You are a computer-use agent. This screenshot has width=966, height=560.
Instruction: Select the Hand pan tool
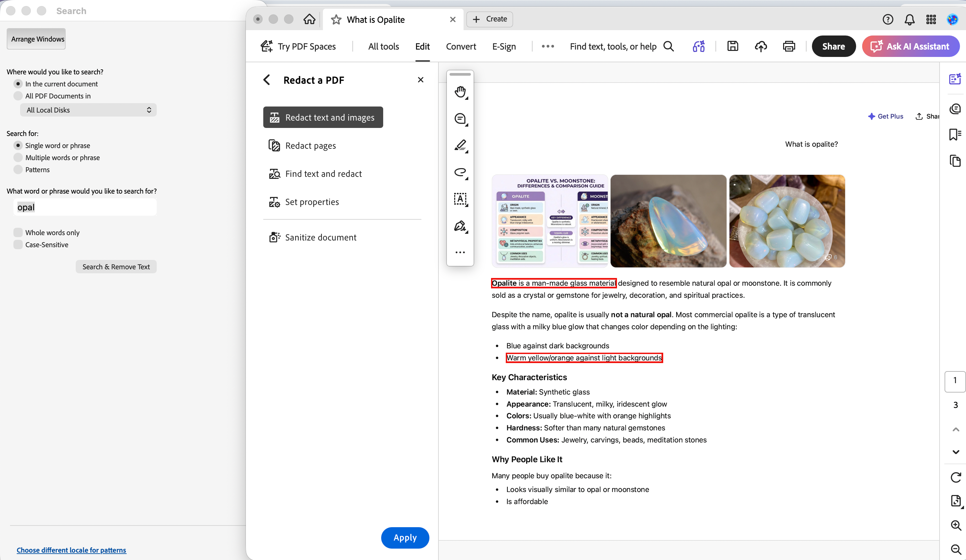tap(460, 92)
